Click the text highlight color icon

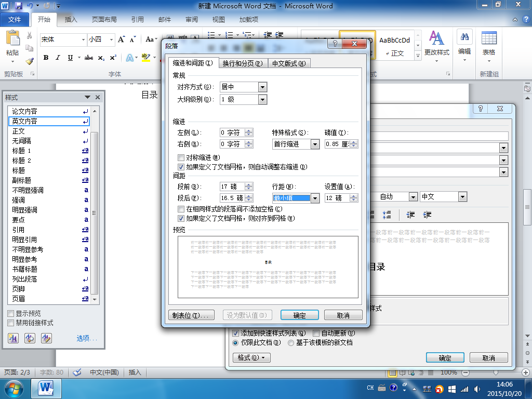pos(145,58)
